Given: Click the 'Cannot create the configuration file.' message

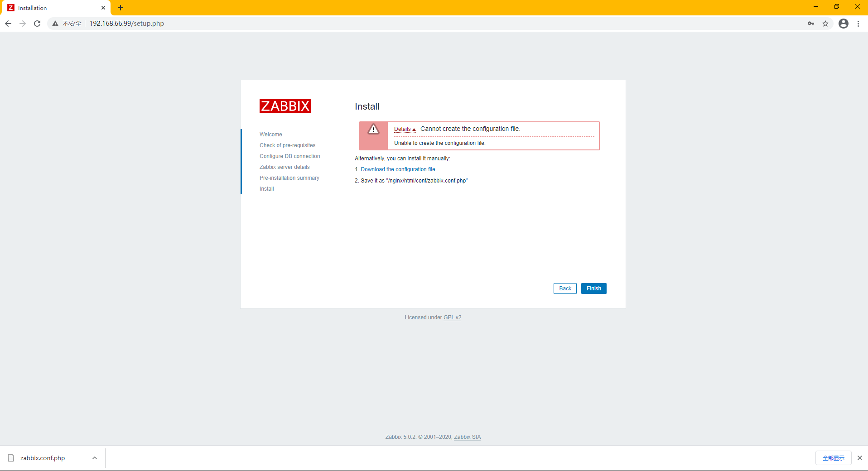Looking at the screenshot, I should tap(470, 129).
